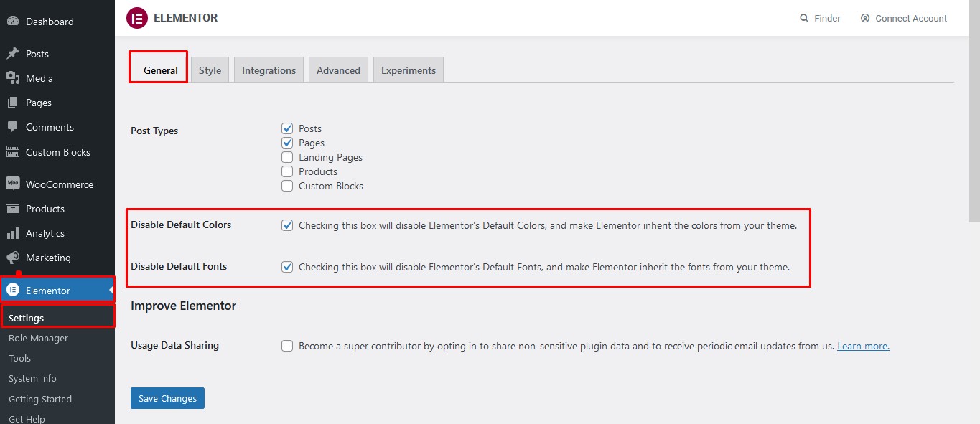
Task: Uncheck the Posts post type checkbox
Action: (x=287, y=128)
